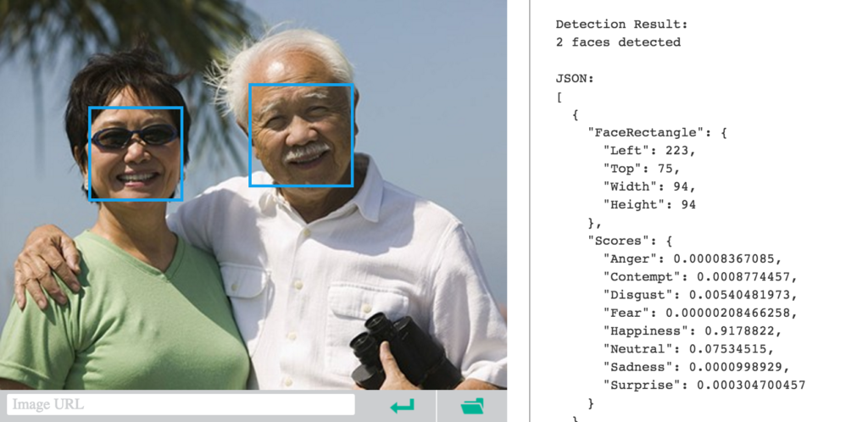Image resolution: width=868 pixels, height=422 pixels.
Task: Click the "Sadness" score line
Action: (697, 367)
